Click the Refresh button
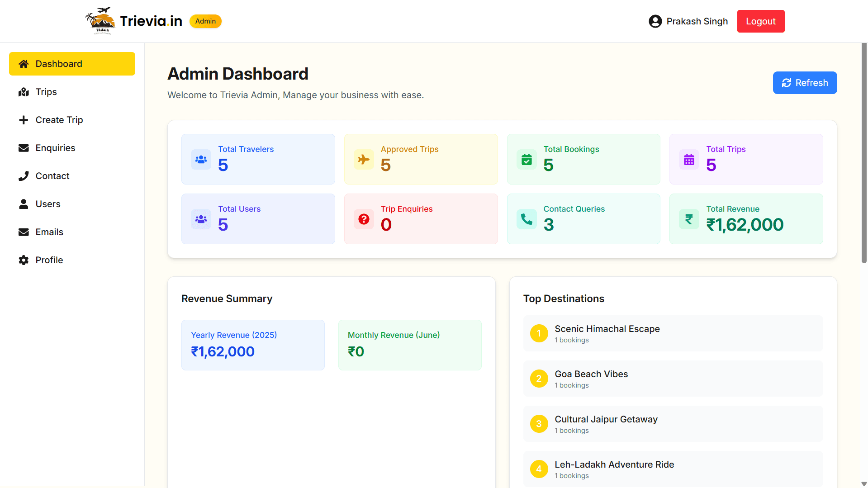This screenshot has height=488, width=868. (805, 83)
